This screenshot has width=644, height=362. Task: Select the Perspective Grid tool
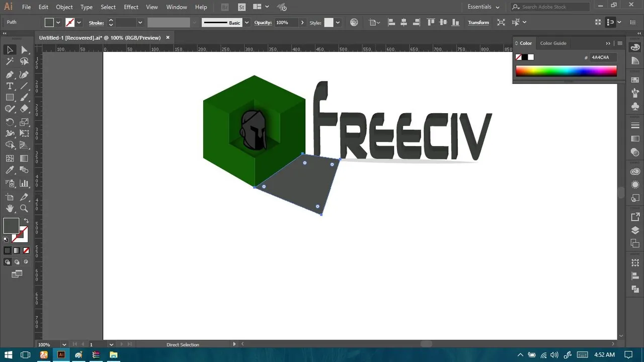tap(24, 145)
